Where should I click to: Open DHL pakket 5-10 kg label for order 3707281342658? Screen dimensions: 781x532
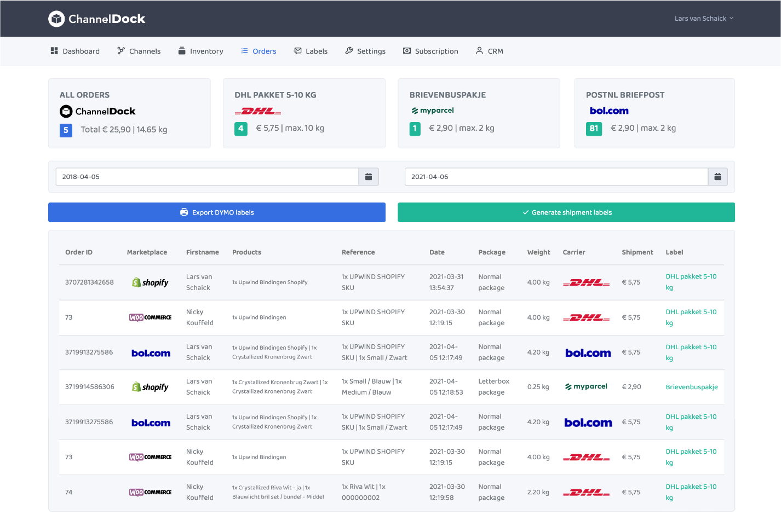tap(691, 282)
